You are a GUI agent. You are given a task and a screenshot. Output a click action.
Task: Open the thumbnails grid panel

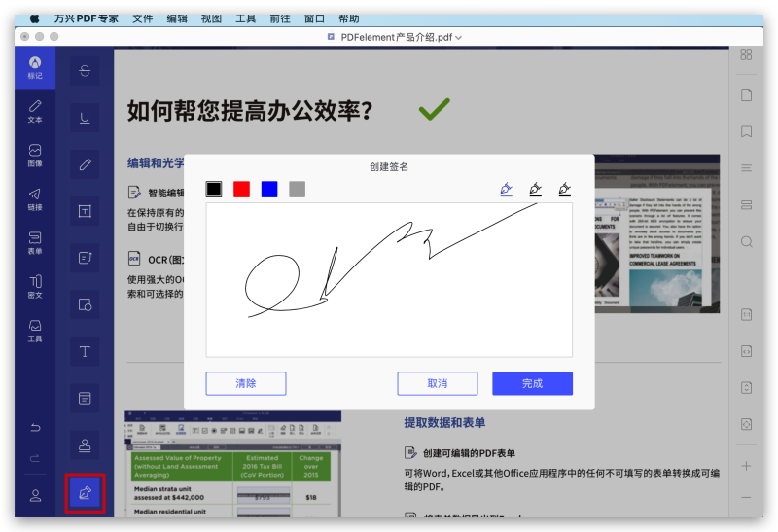(746, 55)
